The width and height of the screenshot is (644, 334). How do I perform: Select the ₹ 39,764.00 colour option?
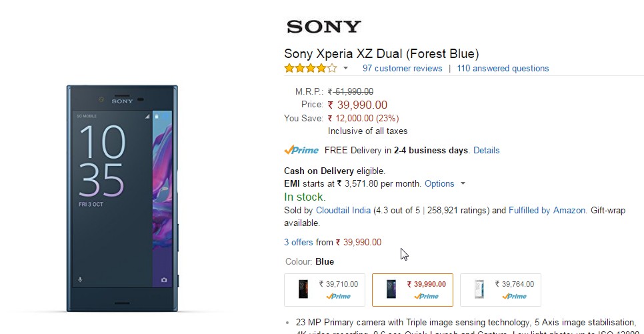tap(500, 290)
